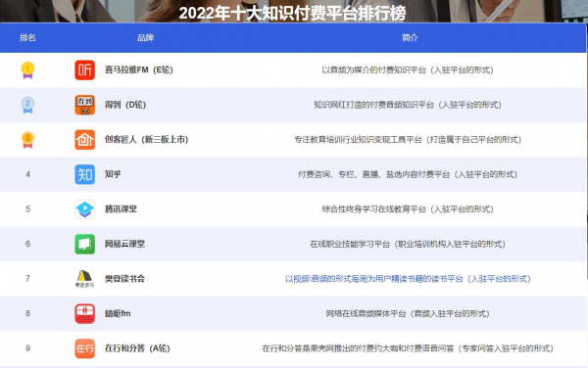This screenshot has height=368, width=588.
Task: Click the 2022年十大知识付费平台排行榜 title
Action: tap(292, 13)
